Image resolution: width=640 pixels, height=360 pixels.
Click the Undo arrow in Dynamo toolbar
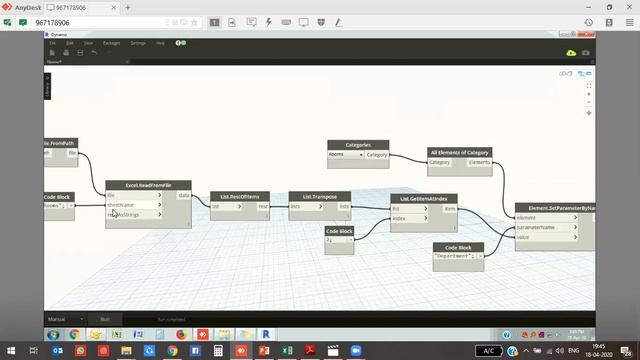[x=94, y=53]
